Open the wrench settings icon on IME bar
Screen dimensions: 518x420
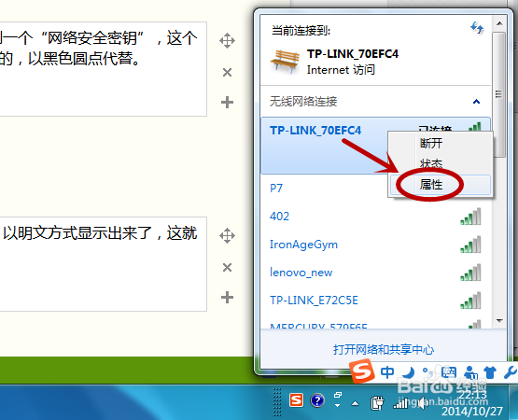[511, 372]
